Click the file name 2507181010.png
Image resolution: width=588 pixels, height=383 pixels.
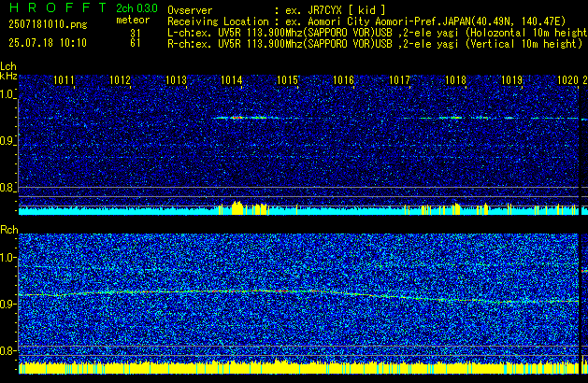point(48,24)
